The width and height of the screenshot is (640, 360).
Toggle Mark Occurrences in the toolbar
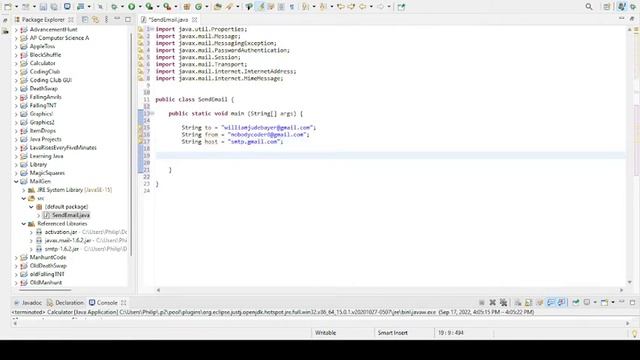pyautogui.click(x=260, y=7)
